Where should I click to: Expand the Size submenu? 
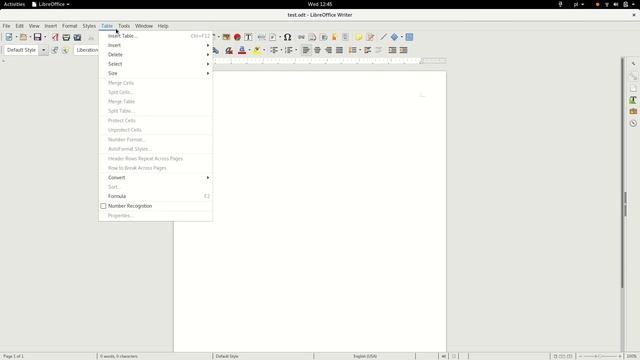point(156,73)
